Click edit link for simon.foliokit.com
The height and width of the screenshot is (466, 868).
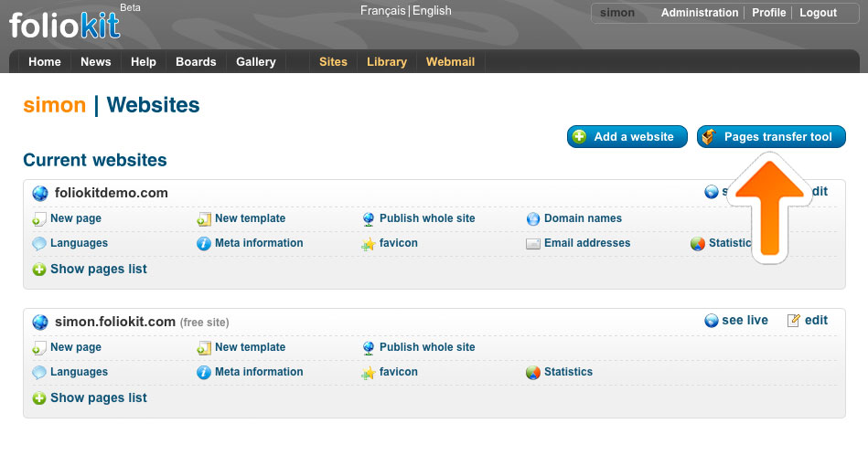point(817,321)
